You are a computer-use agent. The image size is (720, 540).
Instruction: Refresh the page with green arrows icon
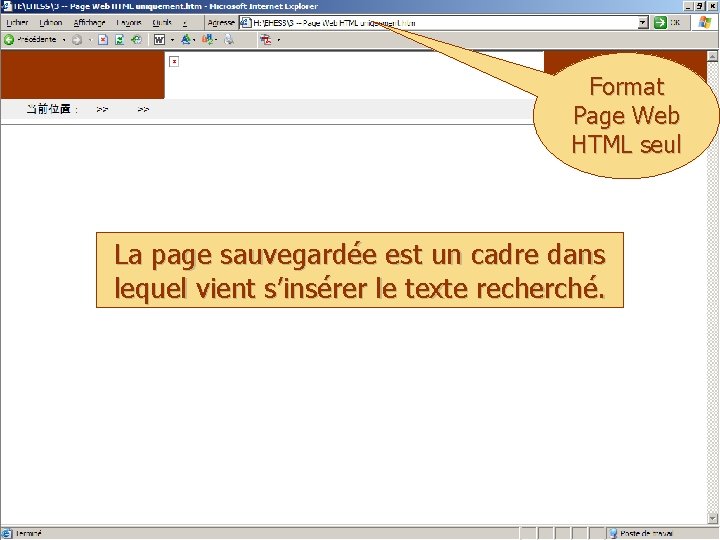point(119,40)
